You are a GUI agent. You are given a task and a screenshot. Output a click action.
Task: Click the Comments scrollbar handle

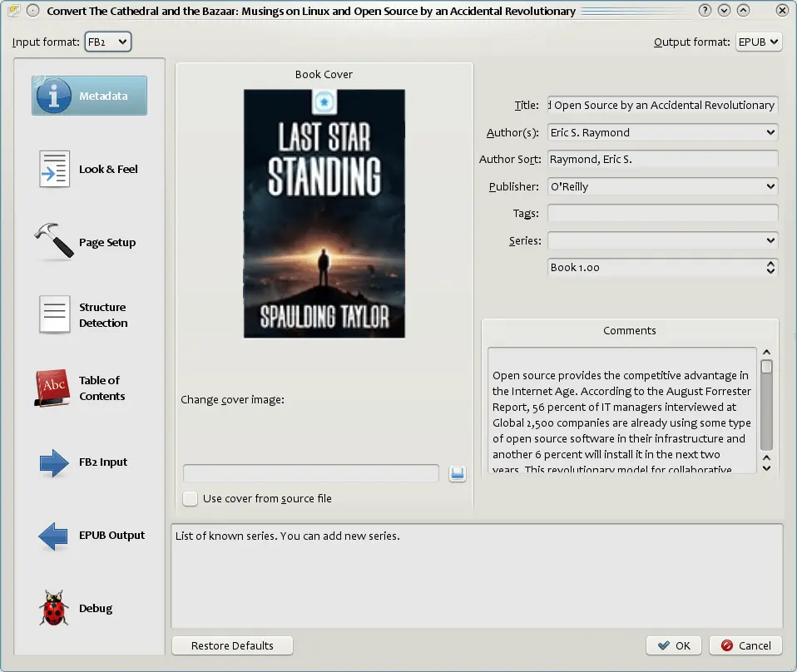pyautogui.click(x=767, y=366)
